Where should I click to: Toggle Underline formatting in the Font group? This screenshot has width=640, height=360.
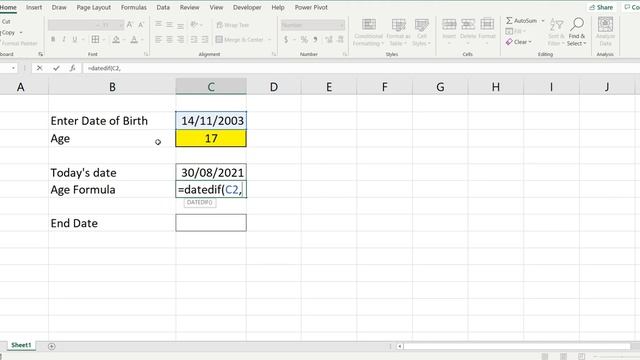(x=75, y=40)
